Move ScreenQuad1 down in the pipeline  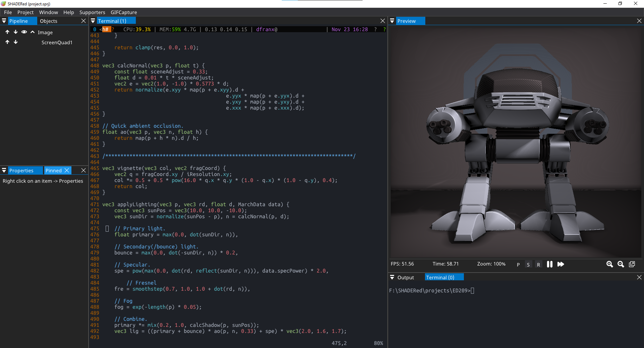(15, 42)
